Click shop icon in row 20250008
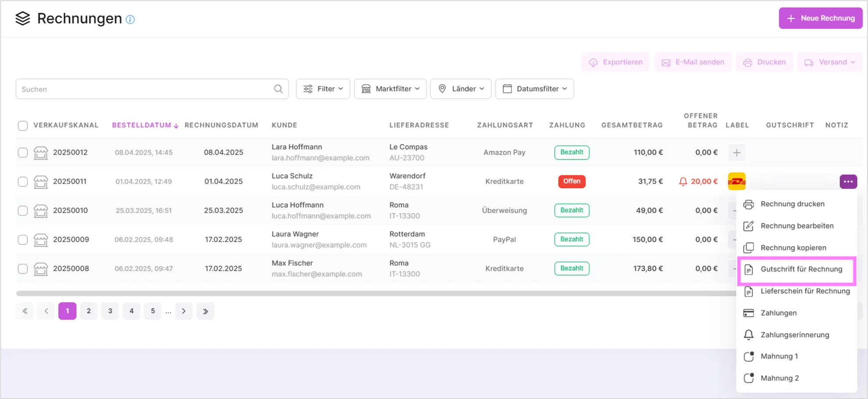The width and height of the screenshot is (868, 399). [x=41, y=268]
